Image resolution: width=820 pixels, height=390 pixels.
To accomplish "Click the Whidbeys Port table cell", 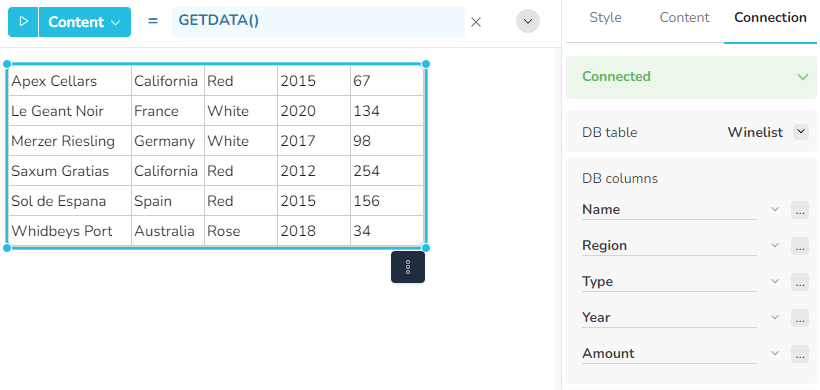I will 70,231.
